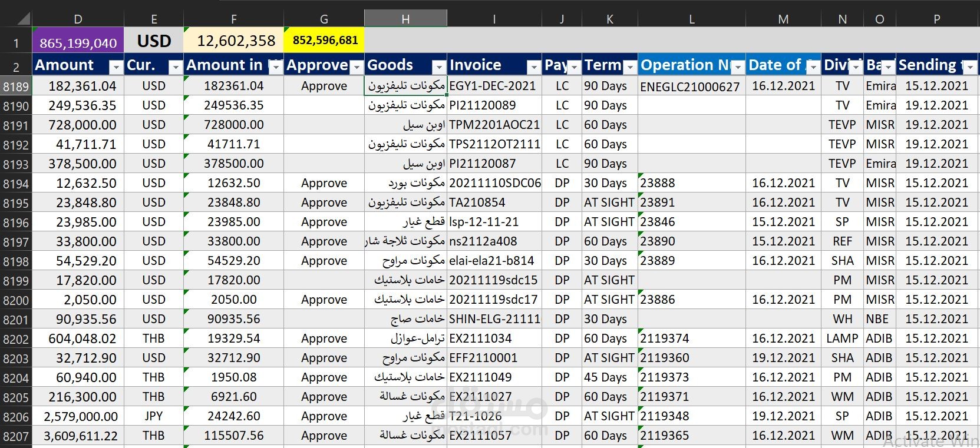Select the REF division cell
Image resolution: width=980 pixels, height=448 pixels.
click(x=842, y=241)
